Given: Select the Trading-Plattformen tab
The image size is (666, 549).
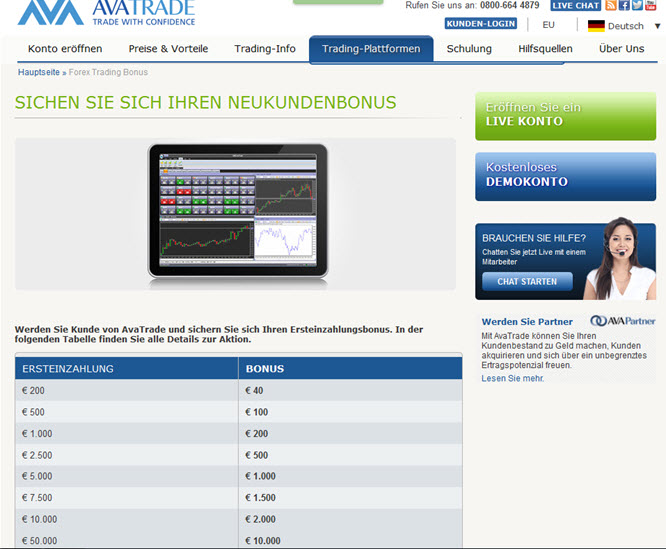Looking at the screenshot, I should click(x=371, y=49).
